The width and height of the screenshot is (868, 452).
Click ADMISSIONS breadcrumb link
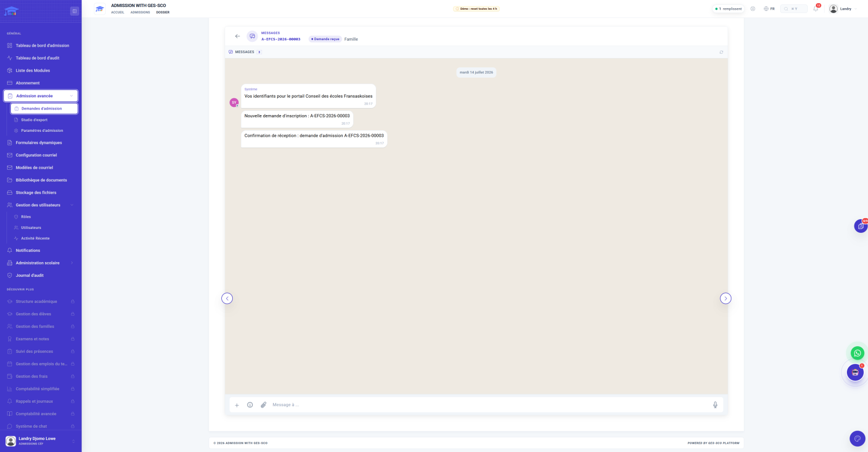[140, 12]
